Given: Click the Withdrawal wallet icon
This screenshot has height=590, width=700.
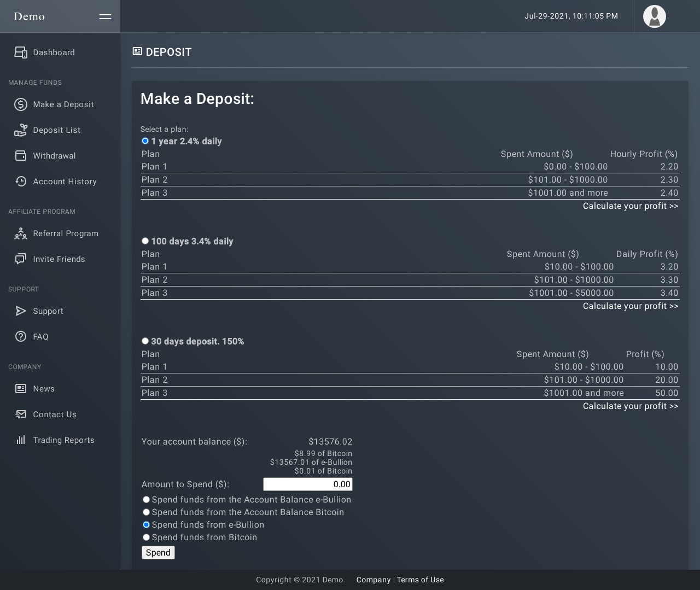Looking at the screenshot, I should coord(21,156).
